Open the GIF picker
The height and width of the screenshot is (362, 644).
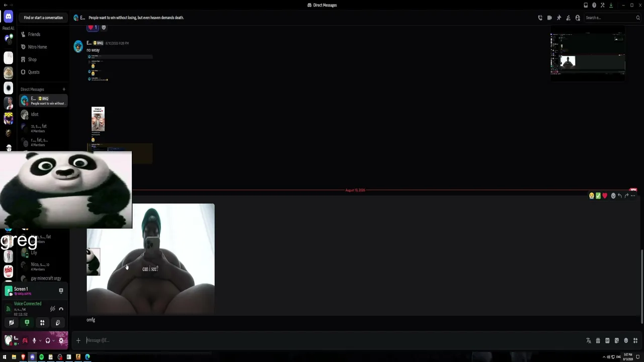[x=607, y=340]
